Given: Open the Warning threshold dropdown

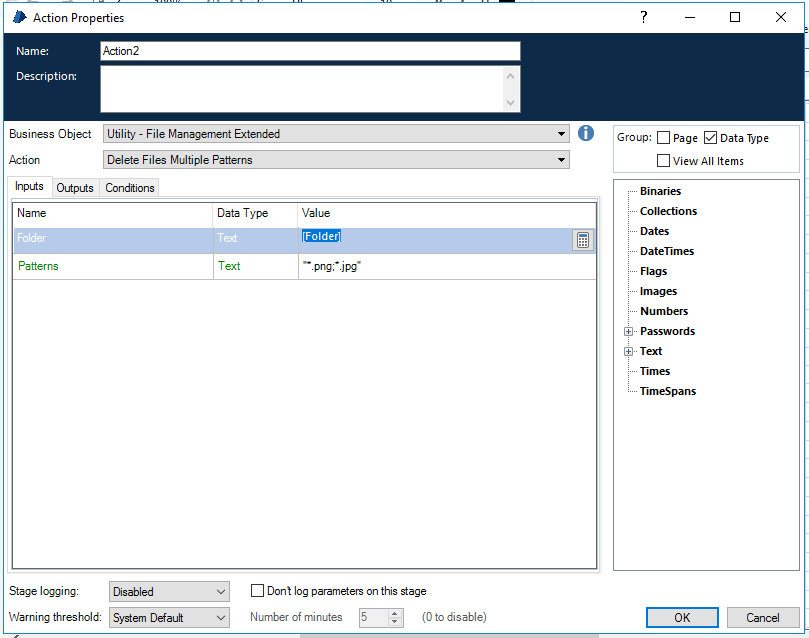Looking at the screenshot, I should 169,618.
